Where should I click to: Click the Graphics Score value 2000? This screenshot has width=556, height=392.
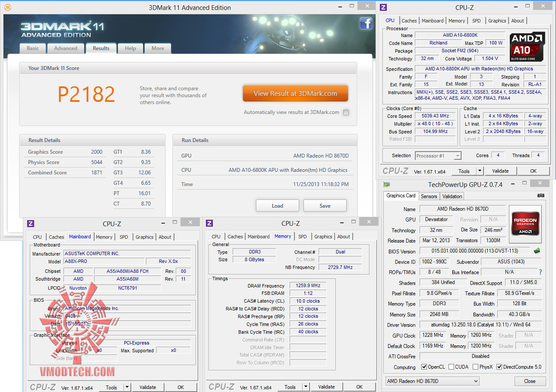tap(97, 152)
